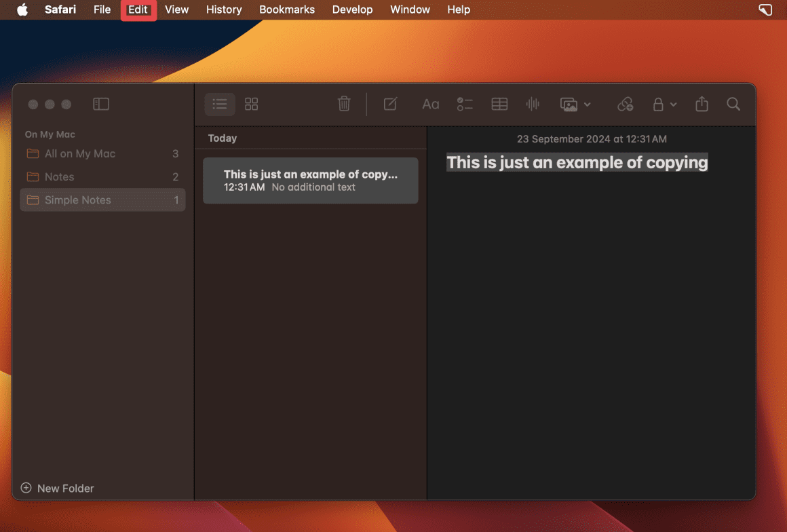Open the Edit menu
This screenshot has height=532, width=787.
(138, 9)
